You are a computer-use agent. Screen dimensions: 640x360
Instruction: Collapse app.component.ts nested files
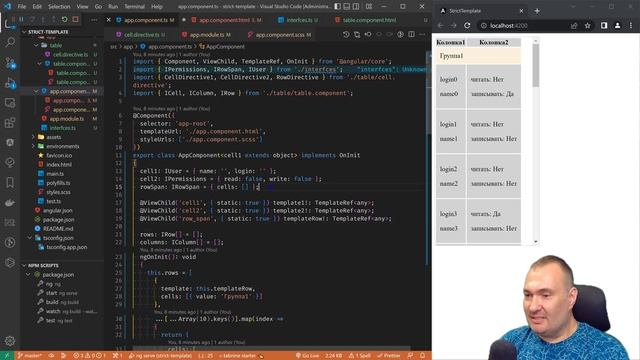tap(36, 91)
